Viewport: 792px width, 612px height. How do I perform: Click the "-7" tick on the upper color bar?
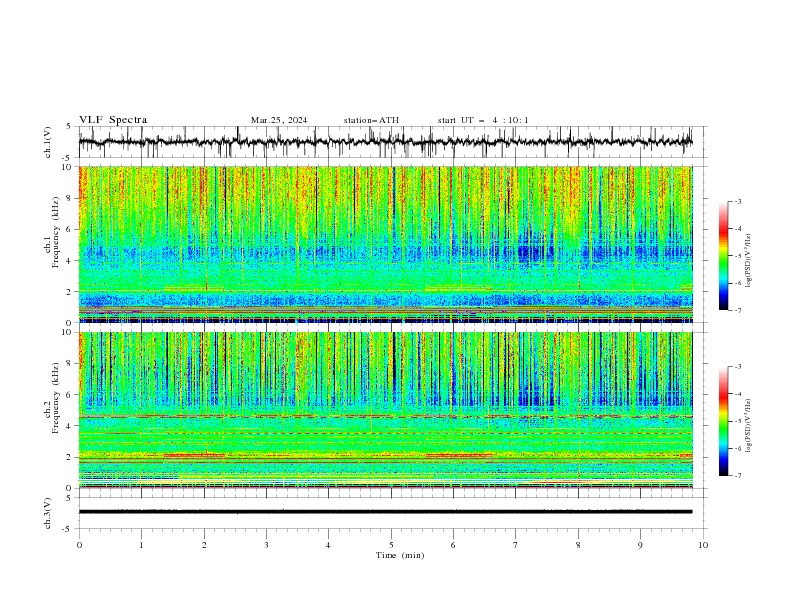738,310
